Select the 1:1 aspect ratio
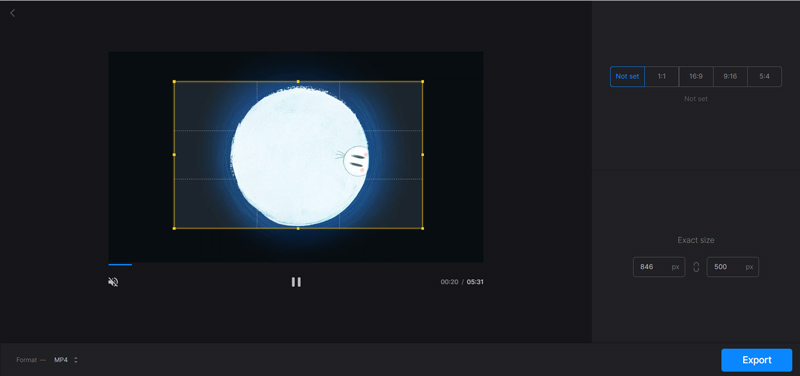The width and height of the screenshot is (800, 376). [x=662, y=77]
